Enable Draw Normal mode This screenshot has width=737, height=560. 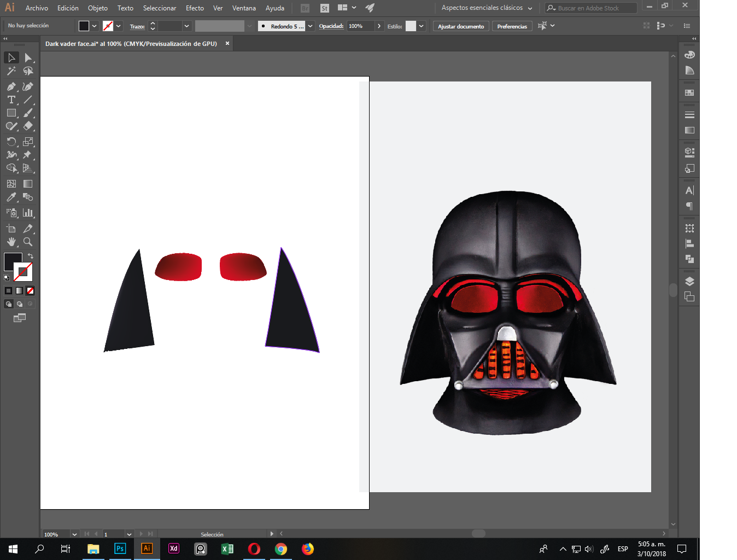coord(8,304)
